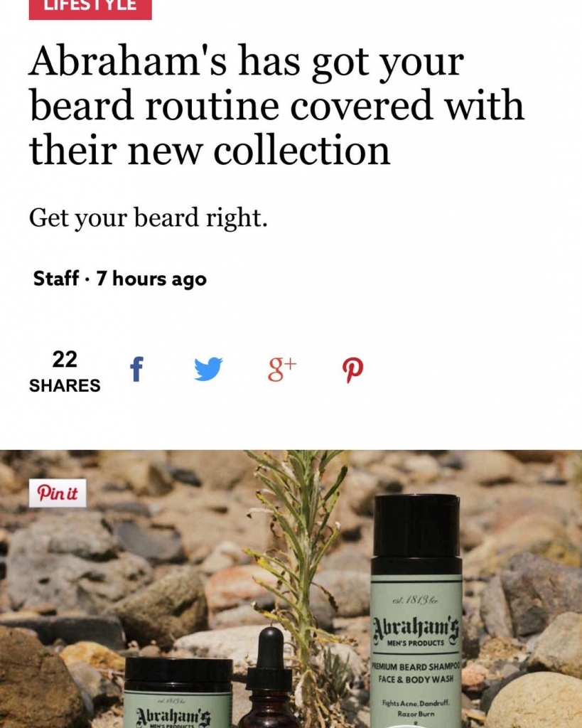582x728 pixels.
Task: Select the Get your beard right subheading
Action: tap(148, 218)
